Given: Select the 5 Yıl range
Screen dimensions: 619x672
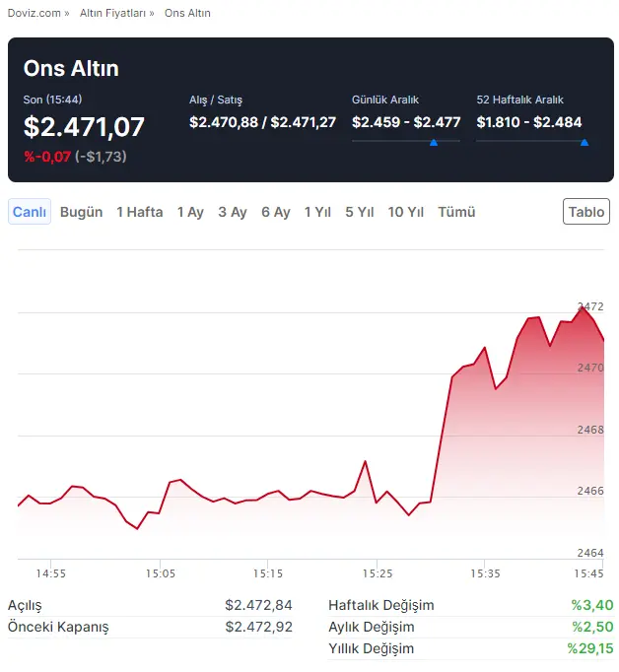Looking at the screenshot, I should click(360, 212).
